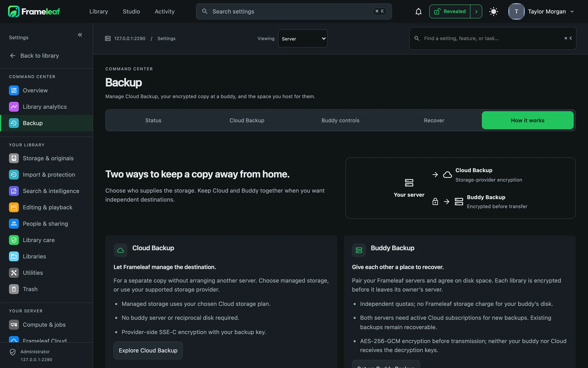This screenshot has height=368, width=588.
Task: Toggle the light/dark theme sun icon
Action: coord(493,11)
